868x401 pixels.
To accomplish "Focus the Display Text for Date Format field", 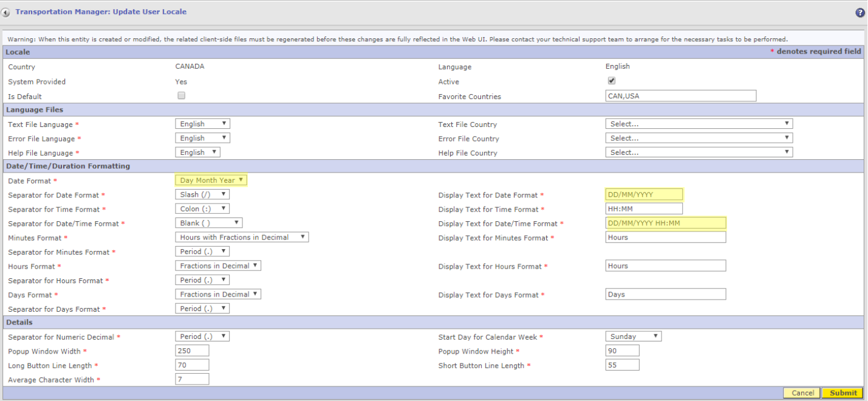I will pos(644,195).
